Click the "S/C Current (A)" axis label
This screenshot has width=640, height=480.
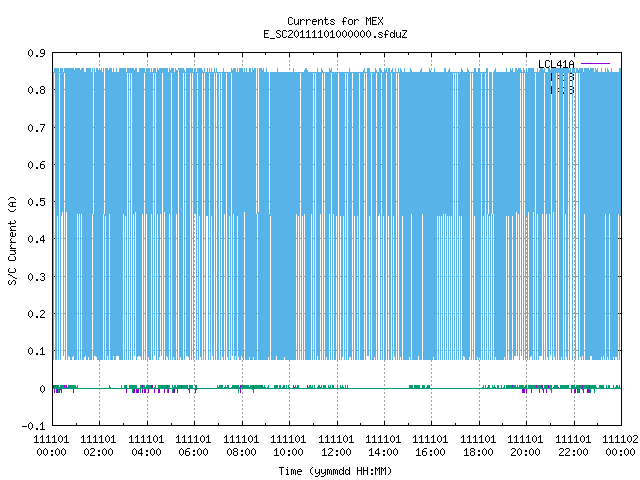12,240
